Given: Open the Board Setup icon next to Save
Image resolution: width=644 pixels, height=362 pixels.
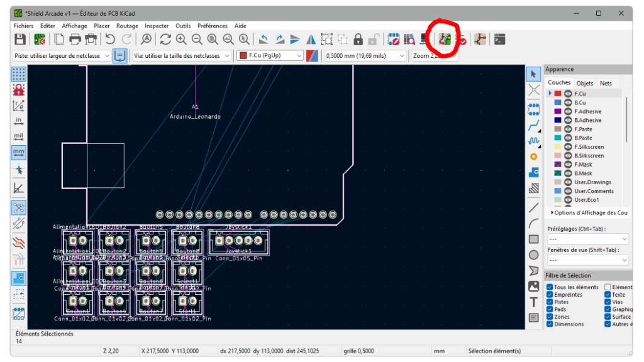Looking at the screenshot, I should tap(39, 39).
